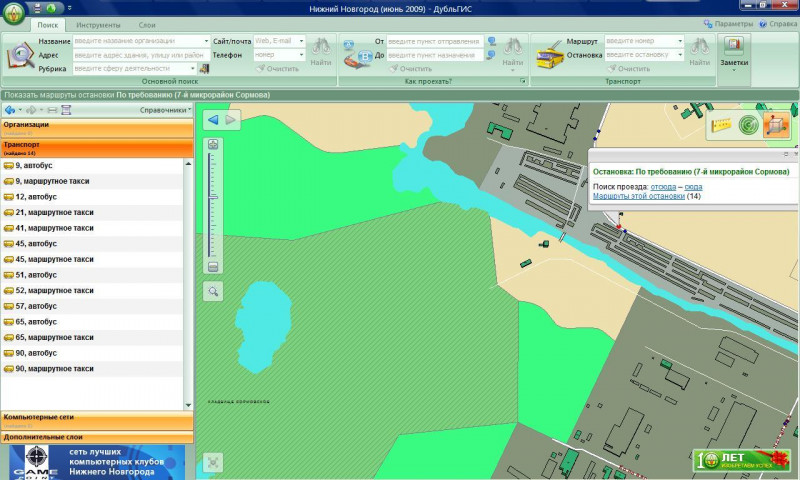Expand the Название field dropdown arrow
800x480 pixels.
point(206,41)
